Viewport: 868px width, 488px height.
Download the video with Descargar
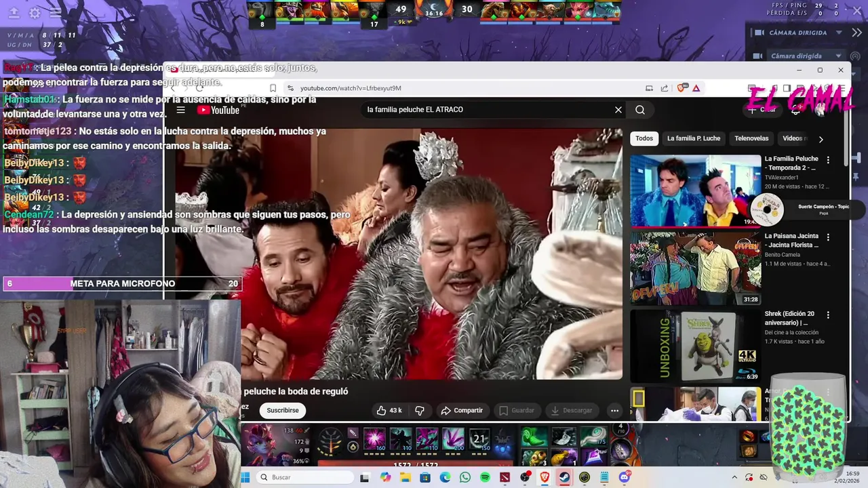572,410
